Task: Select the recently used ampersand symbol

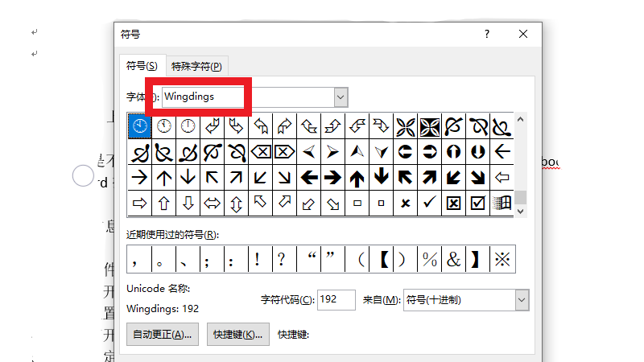Action: point(454,259)
